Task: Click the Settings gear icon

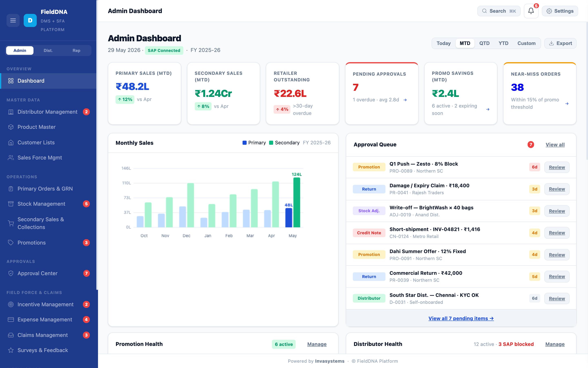Action: [549, 11]
